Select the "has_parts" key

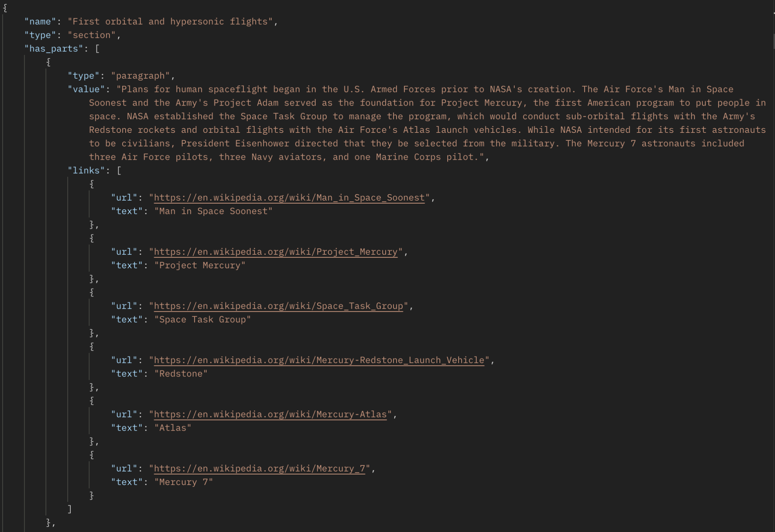53,49
